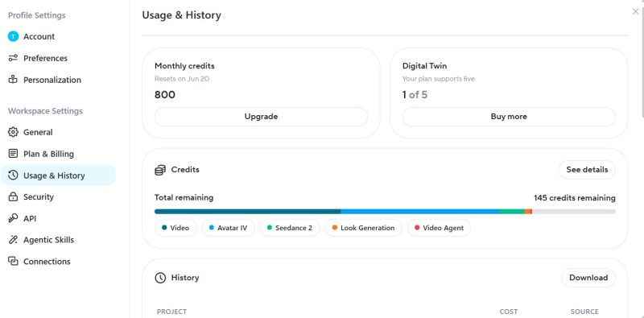Image resolution: width=644 pixels, height=318 pixels.
Task: Open Plan & Billing page
Action: point(58,154)
